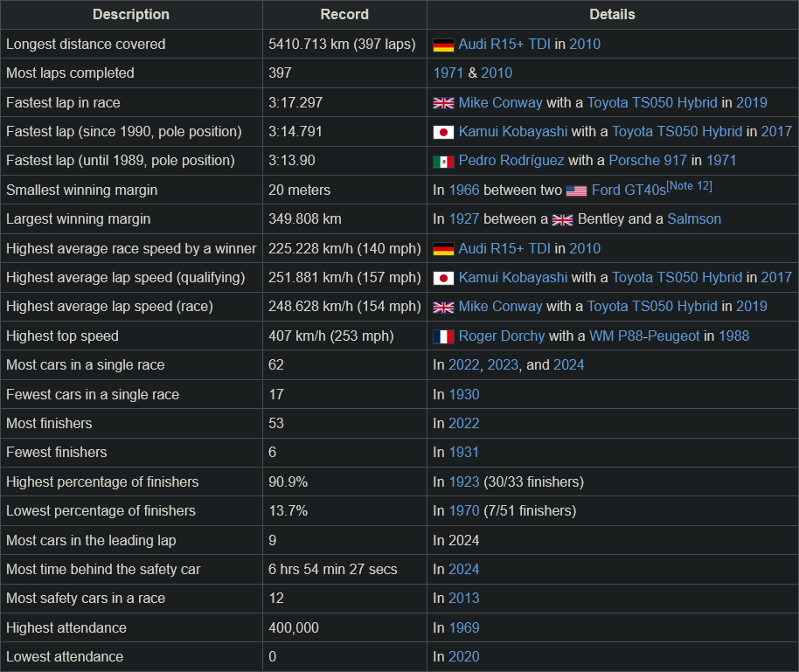
Task: Open the 1970 link in Lowest percentage of finishers row
Action: pyautogui.click(x=463, y=511)
